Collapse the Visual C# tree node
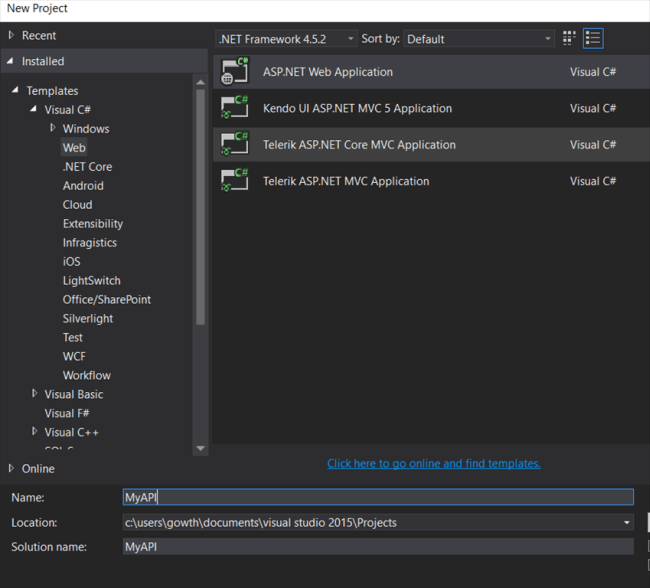 (34, 109)
